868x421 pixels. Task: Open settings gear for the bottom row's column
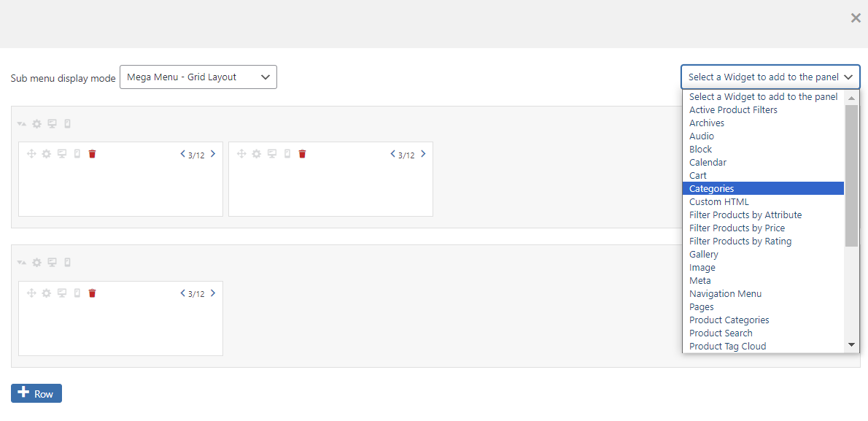46,293
